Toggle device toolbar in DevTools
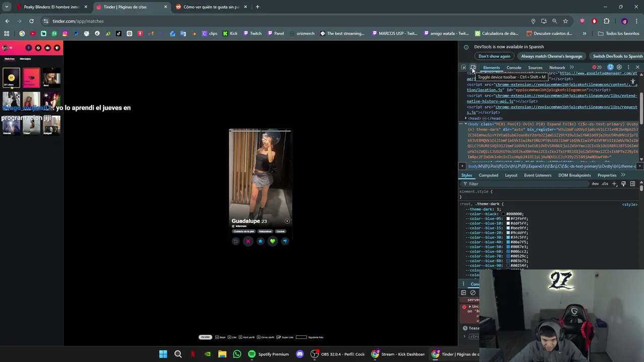The height and width of the screenshot is (362, 644). coord(473,67)
